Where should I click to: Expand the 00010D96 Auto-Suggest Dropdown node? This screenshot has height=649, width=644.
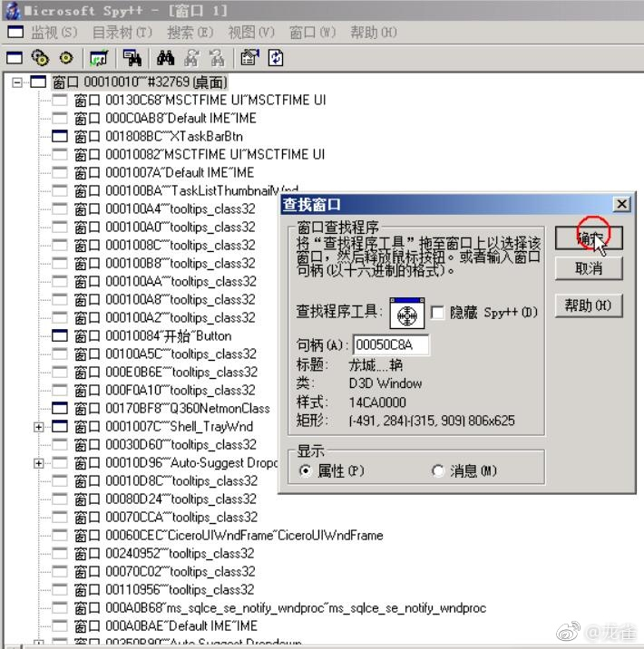tap(38, 463)
